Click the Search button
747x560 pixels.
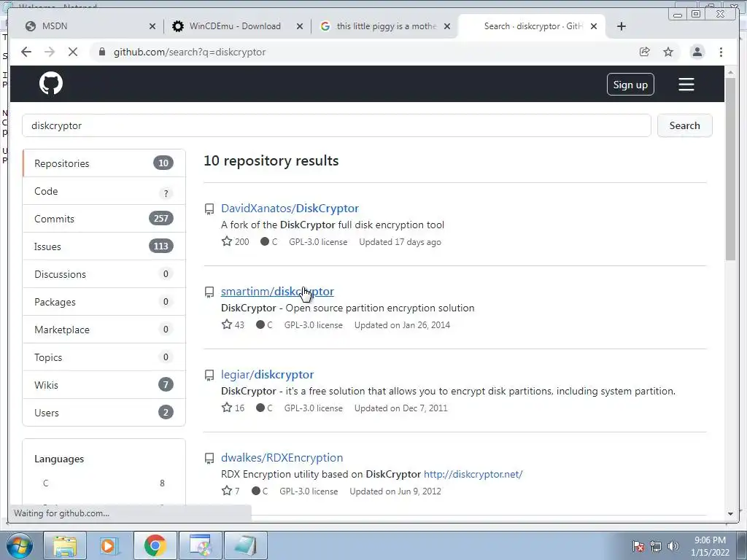pos(684,125)
